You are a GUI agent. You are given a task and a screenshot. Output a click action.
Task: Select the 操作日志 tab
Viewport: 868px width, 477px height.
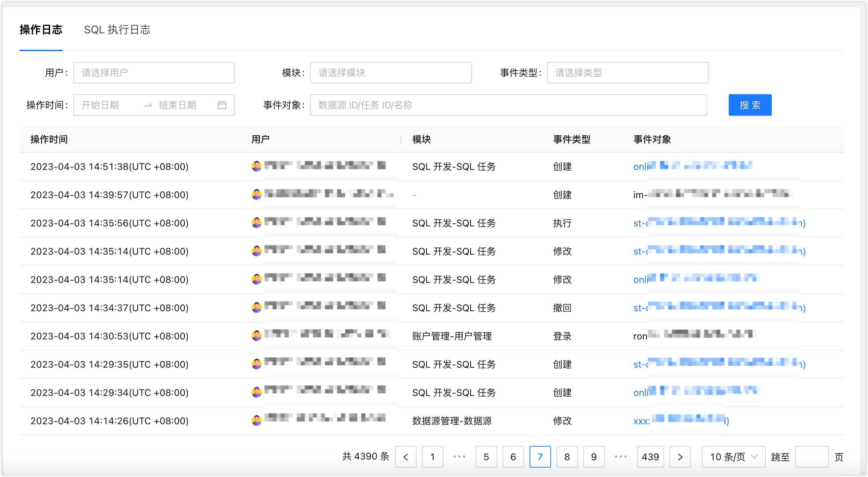[41, 30]
